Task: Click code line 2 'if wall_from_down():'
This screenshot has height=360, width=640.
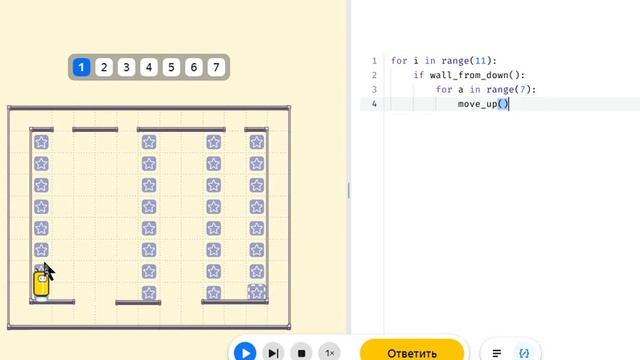Action: coord(469,75)
